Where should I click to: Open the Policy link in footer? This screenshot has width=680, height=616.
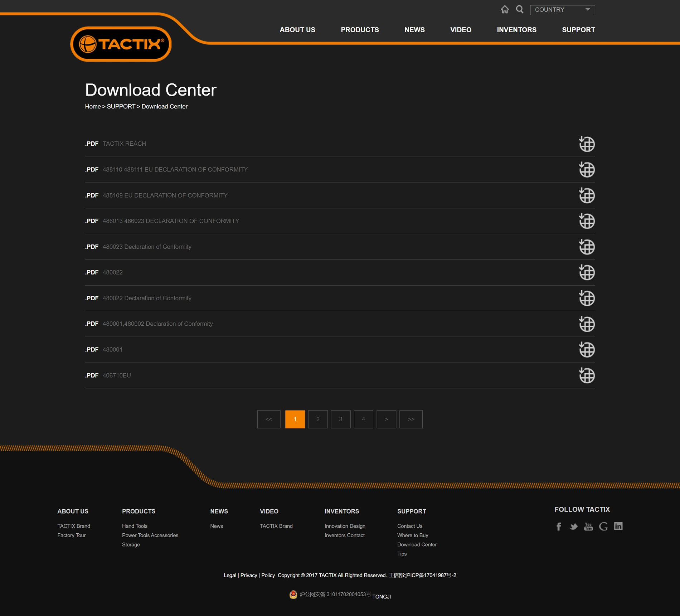(268, 576)
